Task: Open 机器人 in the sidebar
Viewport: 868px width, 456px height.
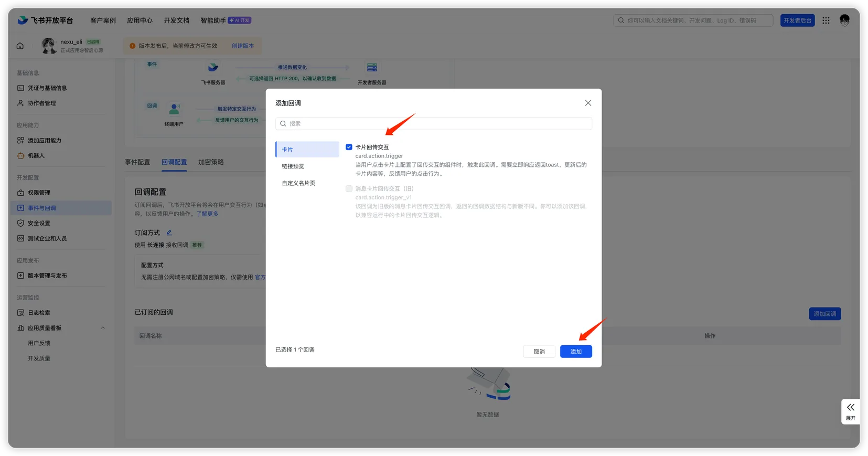Action: click(36, 156)
